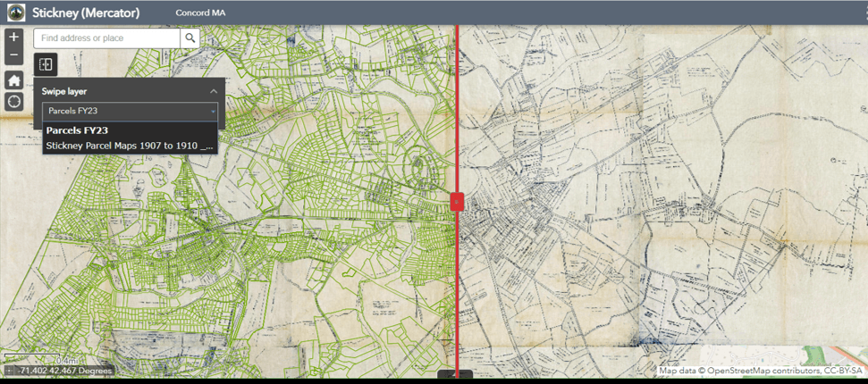Choose Stickney Parcel Maps 1907 to 1910
Screen dimensions: 868x384
(x=130, y=145)
